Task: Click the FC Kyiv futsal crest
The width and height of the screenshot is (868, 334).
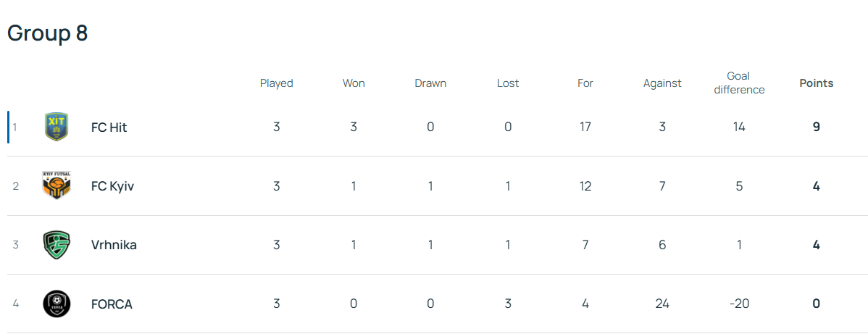Action: (57, 186)
